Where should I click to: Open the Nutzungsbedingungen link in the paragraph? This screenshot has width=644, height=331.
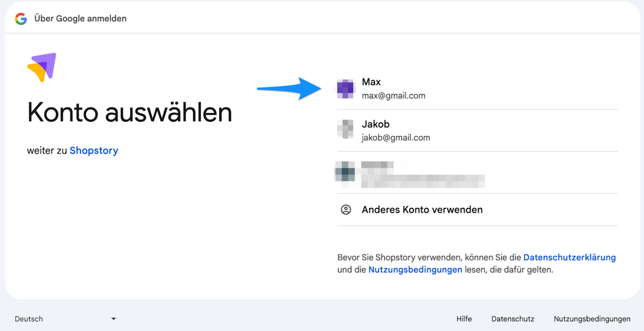click(415, 270)
